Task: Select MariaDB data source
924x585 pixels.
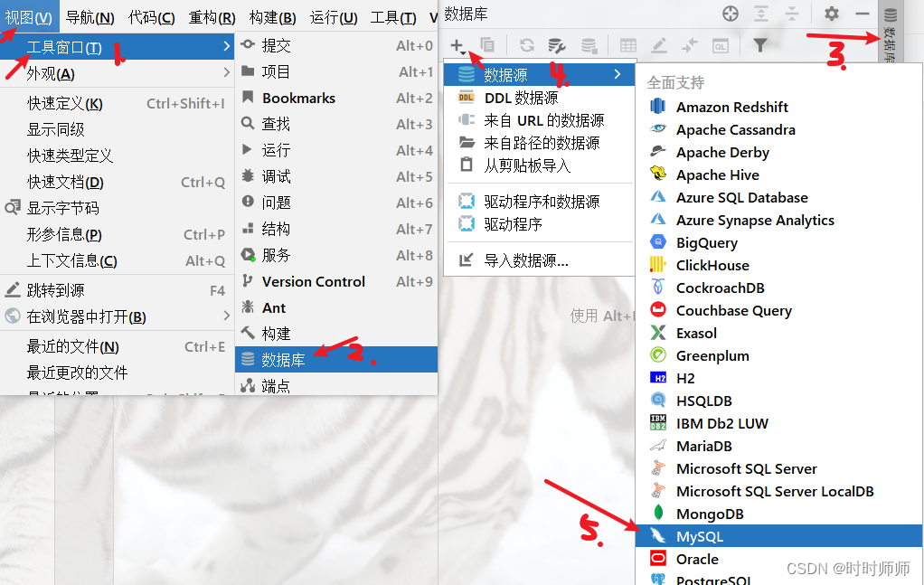Action: [779, 446]
